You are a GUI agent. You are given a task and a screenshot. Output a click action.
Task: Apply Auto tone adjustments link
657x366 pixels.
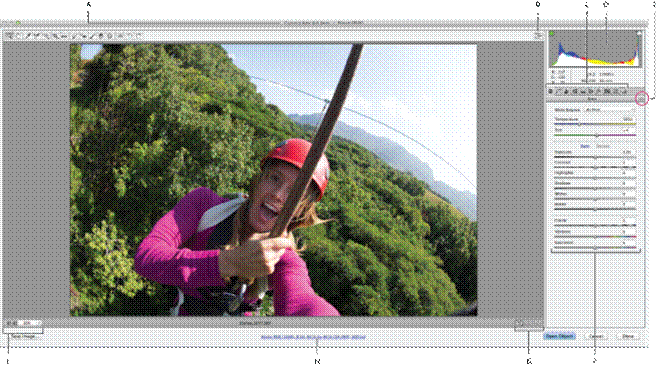(x=585, y=146)
